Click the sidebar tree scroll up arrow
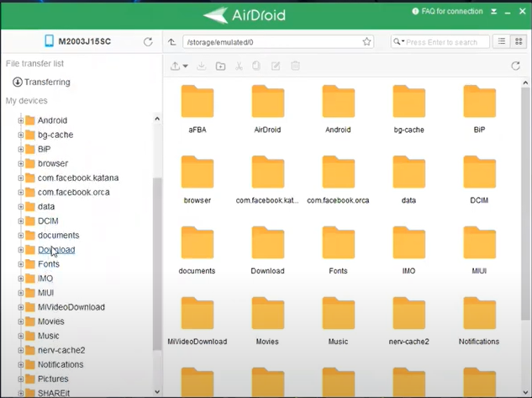 pos(157,119)
